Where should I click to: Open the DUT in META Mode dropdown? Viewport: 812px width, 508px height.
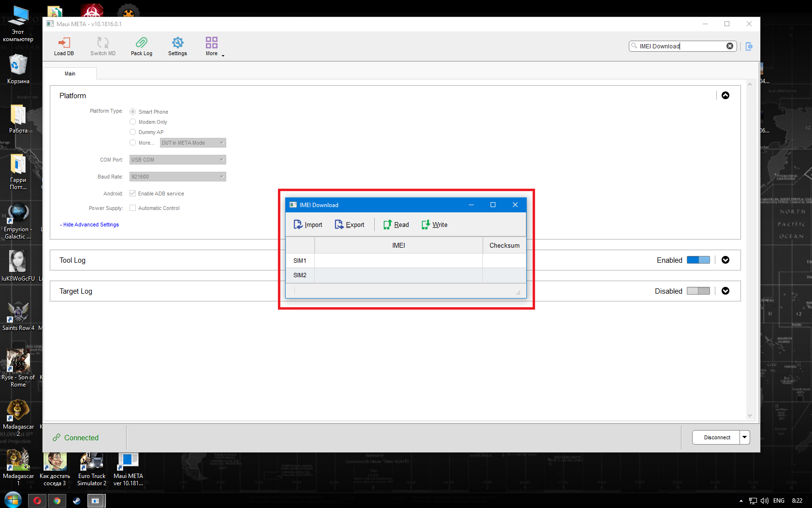193,143
